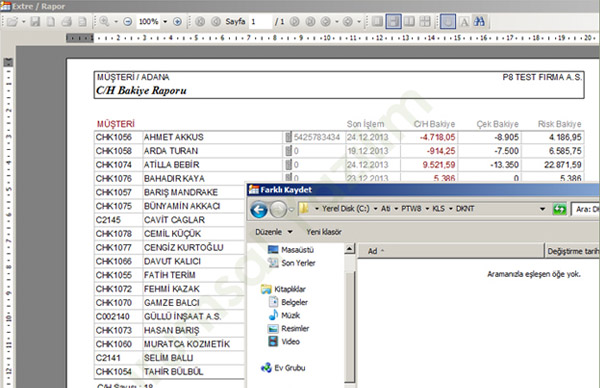Switch to single page view layout
Image resolution: width=600 pixels, height=388 pixels.
pos(377,21)
